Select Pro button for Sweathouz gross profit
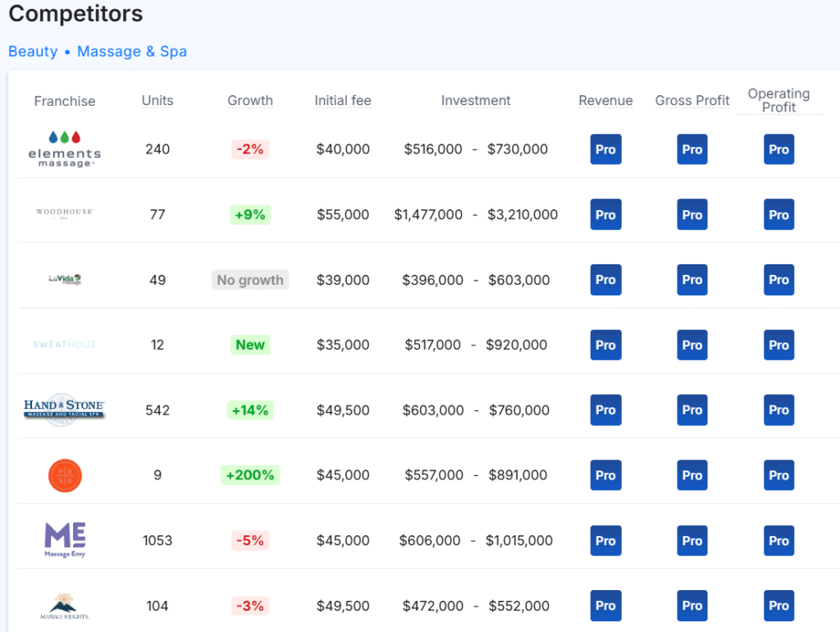 (x=692, y=345)
